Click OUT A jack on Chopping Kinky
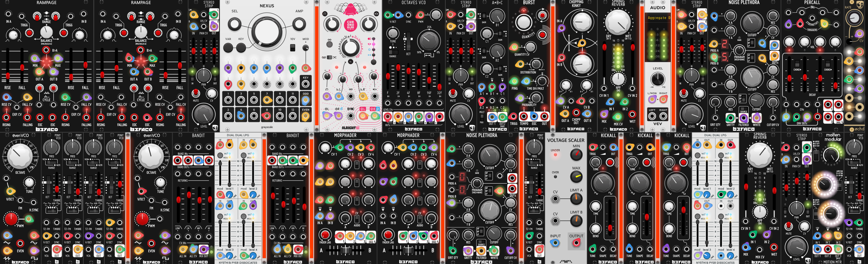The width and height of the screenshot is (868, 264). click(x=565, y=114)
